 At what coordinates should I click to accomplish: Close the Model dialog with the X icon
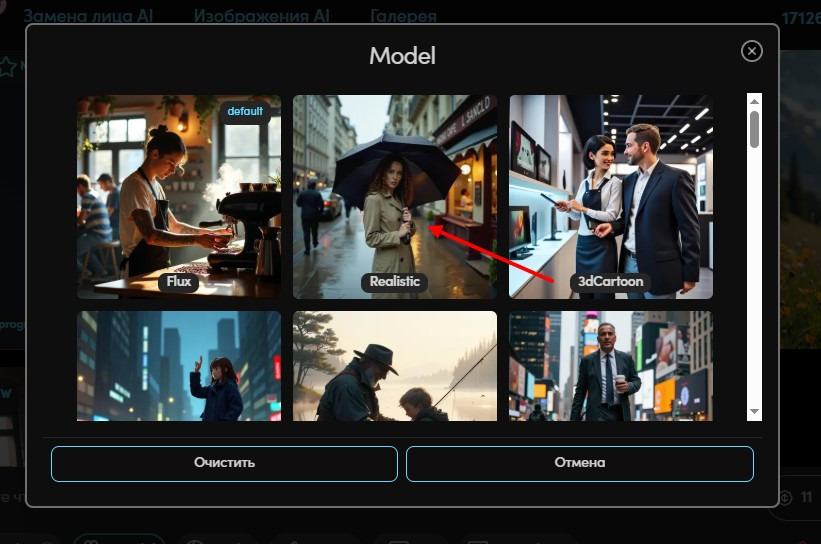[x=751, y=51]
